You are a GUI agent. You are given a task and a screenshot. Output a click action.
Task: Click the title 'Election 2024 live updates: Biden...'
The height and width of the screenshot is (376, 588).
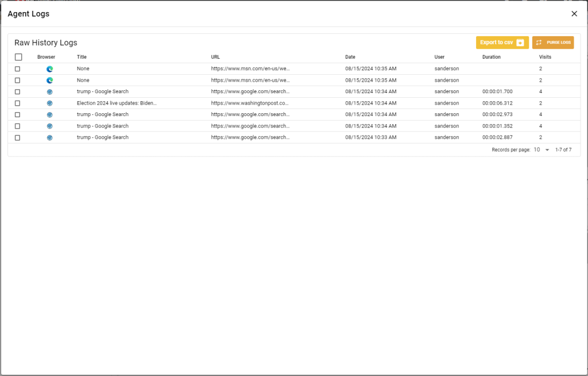pos(117,103)
